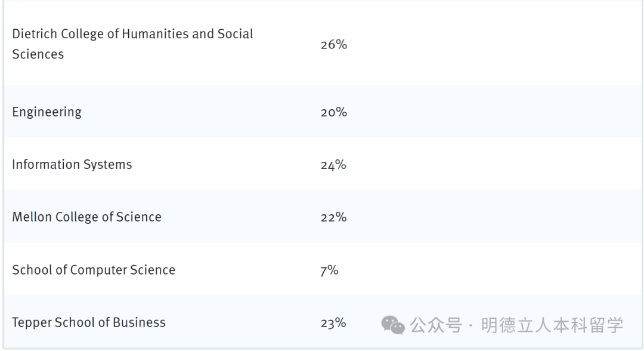Viewport: 644px width, 351px height.
Task: Select the 22% value
Action: pyautogui.click(x=333, y=217)
